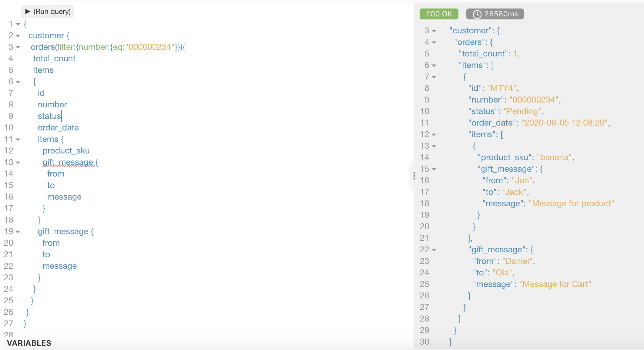Click "message" on query line 16
Image resolution: width=644 pixels, height=350 pixels.
[x=64, y=197]
